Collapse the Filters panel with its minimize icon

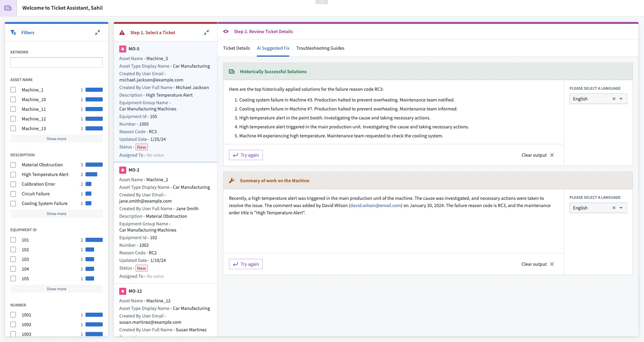(98, 32)
